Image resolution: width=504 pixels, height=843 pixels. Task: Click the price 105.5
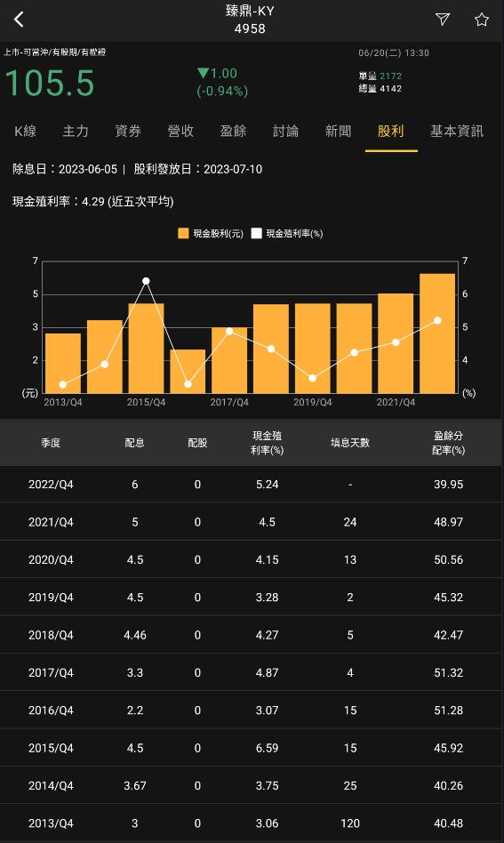coord(50,84)
